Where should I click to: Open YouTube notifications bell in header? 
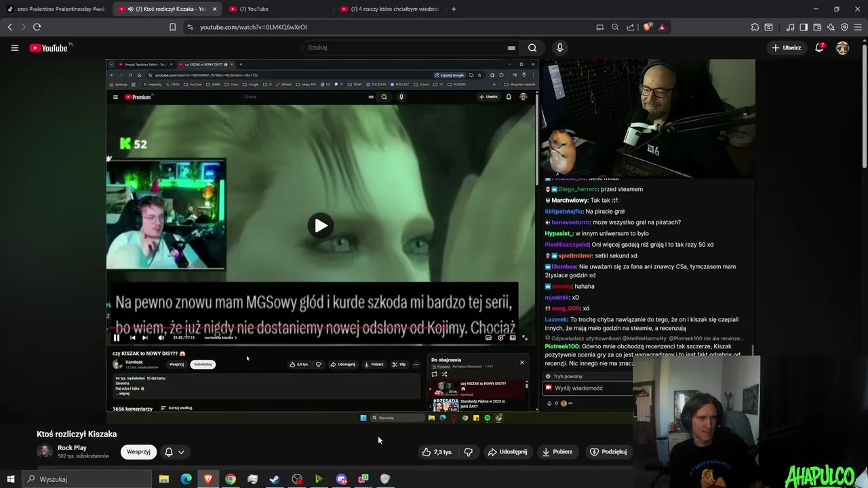(819, 47)
